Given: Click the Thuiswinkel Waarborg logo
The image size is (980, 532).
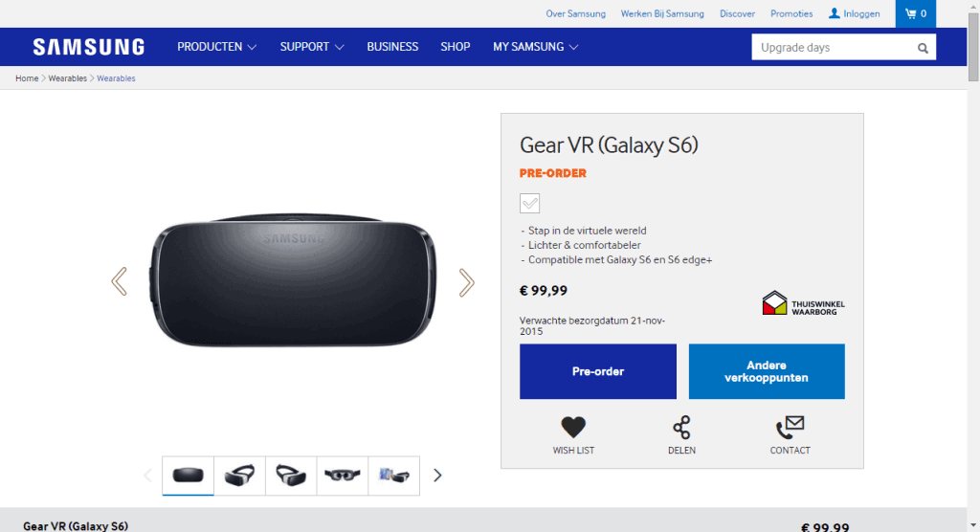Looking at the screenshot, I should [803, 304].
